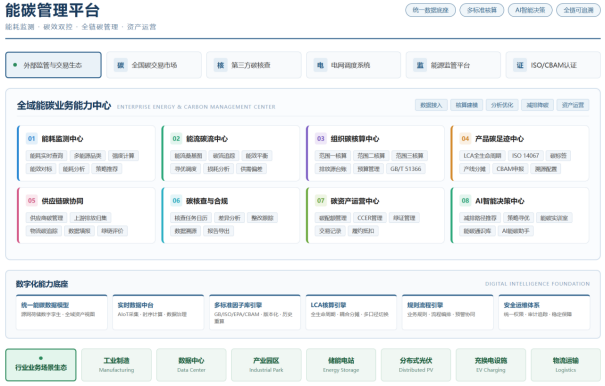
Task: Click the 交易记录 tag
Action: point(330,231)
